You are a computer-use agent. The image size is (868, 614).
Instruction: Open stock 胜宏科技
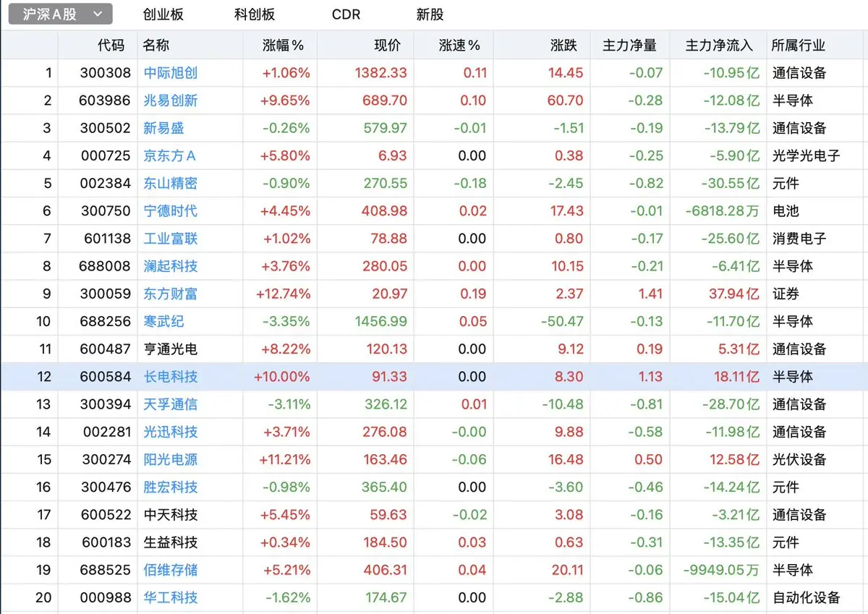point(171,487)
